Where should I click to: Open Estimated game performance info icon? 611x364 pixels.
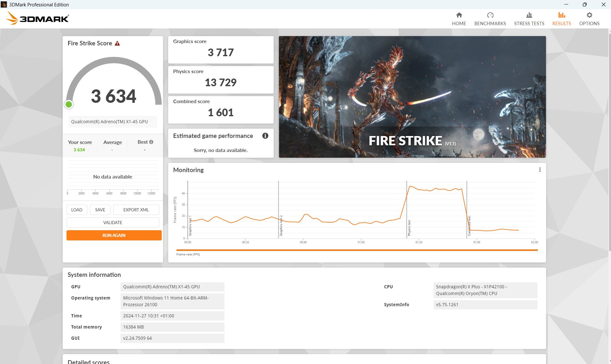(x=265, y=136)
